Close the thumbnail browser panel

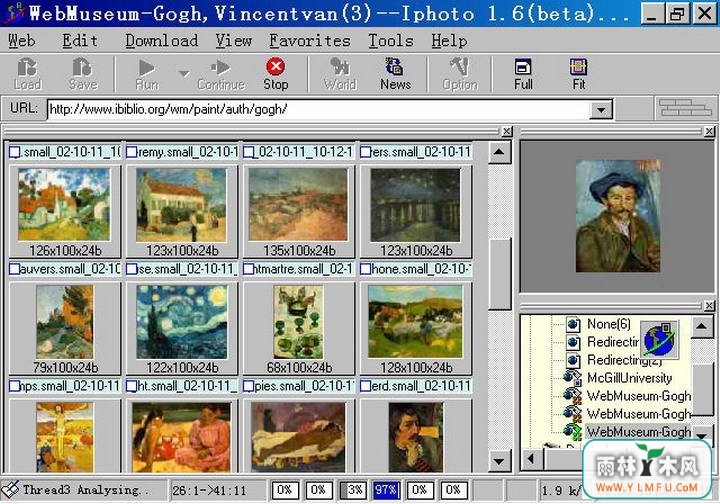point(506,131)
